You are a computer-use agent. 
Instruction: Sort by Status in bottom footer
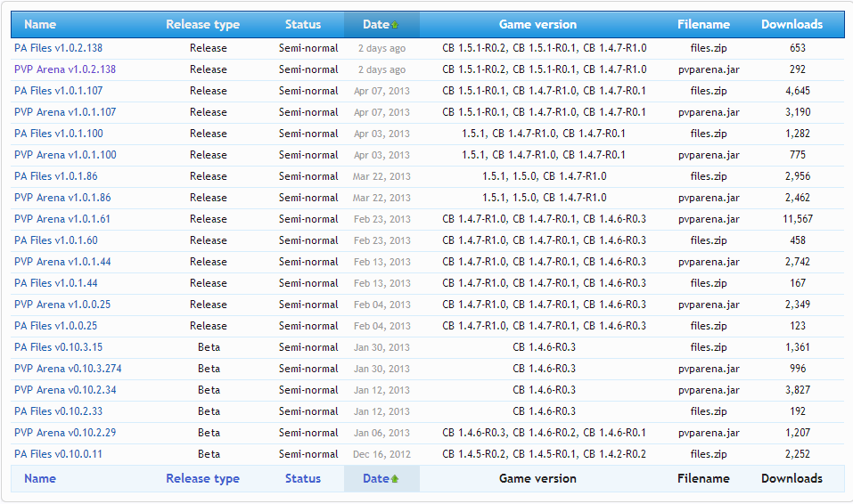tap(303, 478)
